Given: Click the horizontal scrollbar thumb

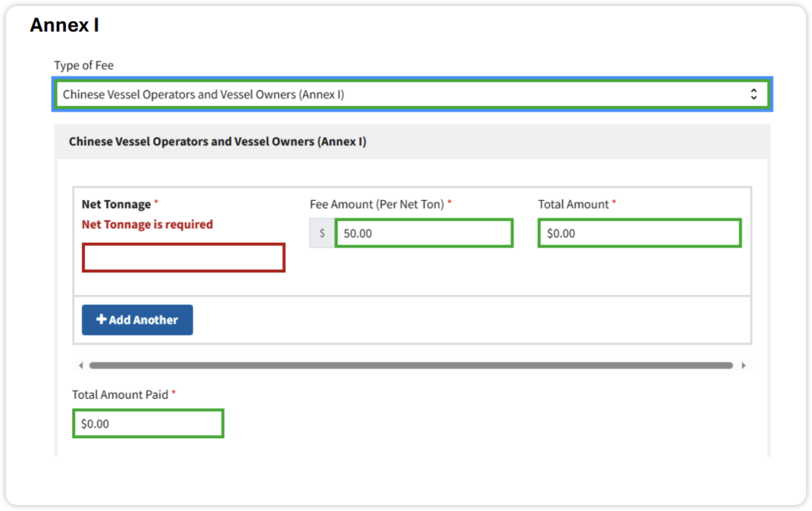Looking at the screenshot, I should click(411, 366).
